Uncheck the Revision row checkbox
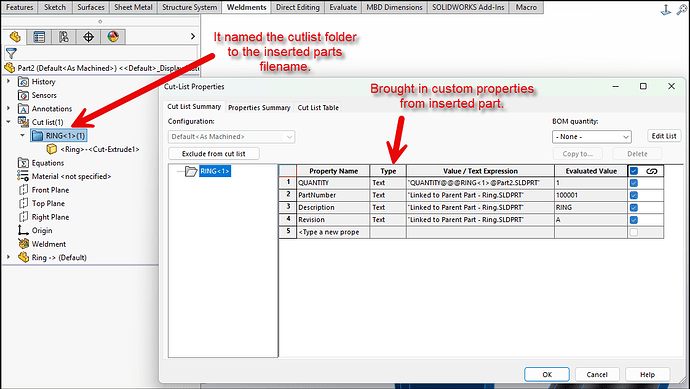Viewport: 690px width, 389px height. point(634,220)
